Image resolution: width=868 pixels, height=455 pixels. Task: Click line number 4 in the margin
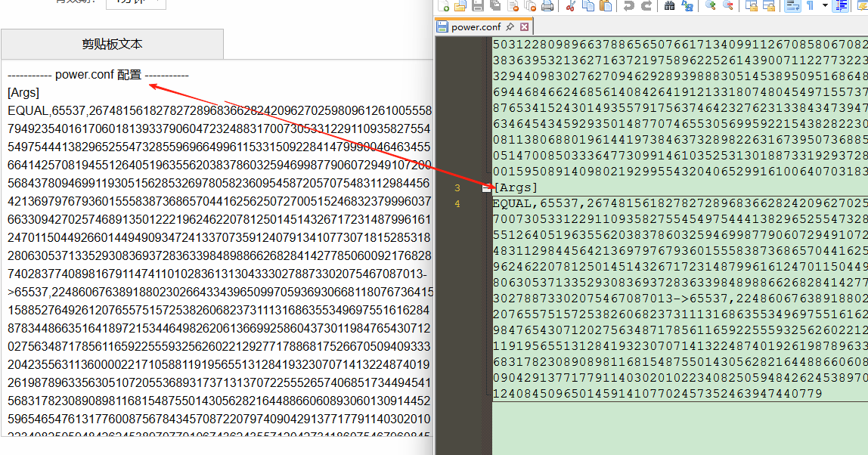[457, 204]
